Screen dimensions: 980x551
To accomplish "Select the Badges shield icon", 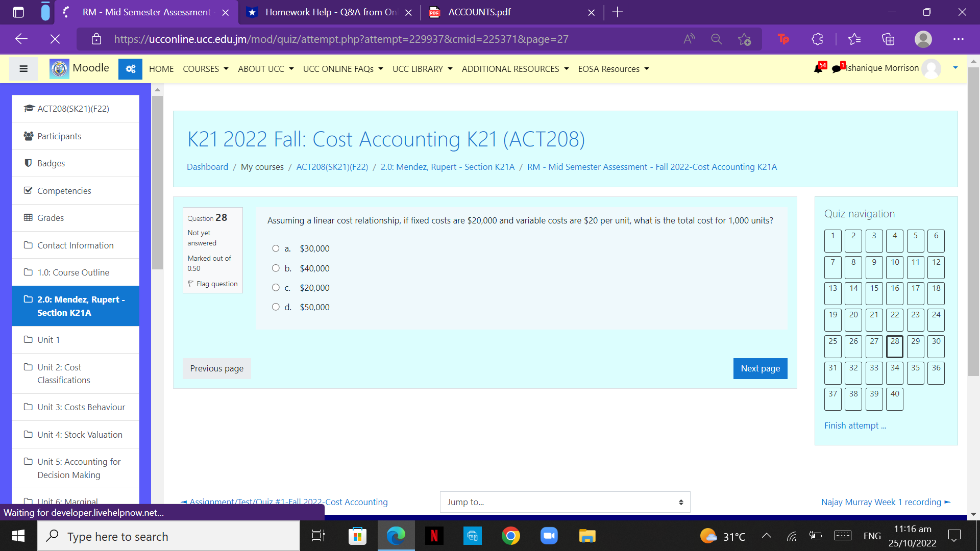I will click(28, 163).
